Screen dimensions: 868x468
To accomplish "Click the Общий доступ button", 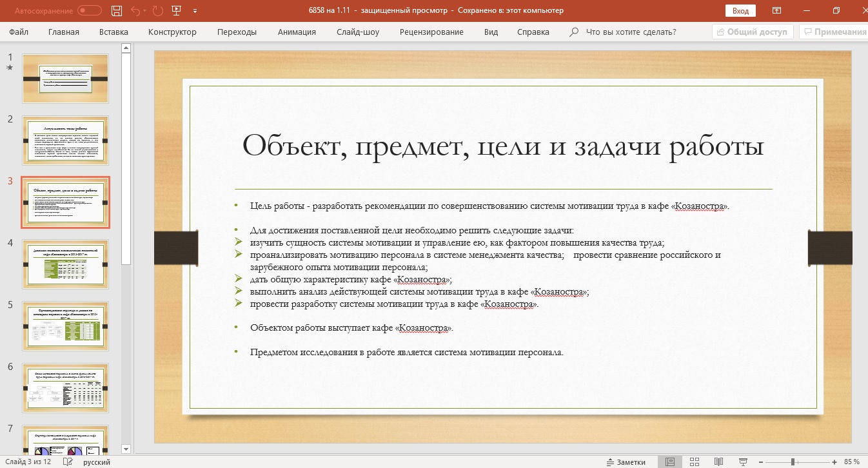I will [x=753, y=32].
